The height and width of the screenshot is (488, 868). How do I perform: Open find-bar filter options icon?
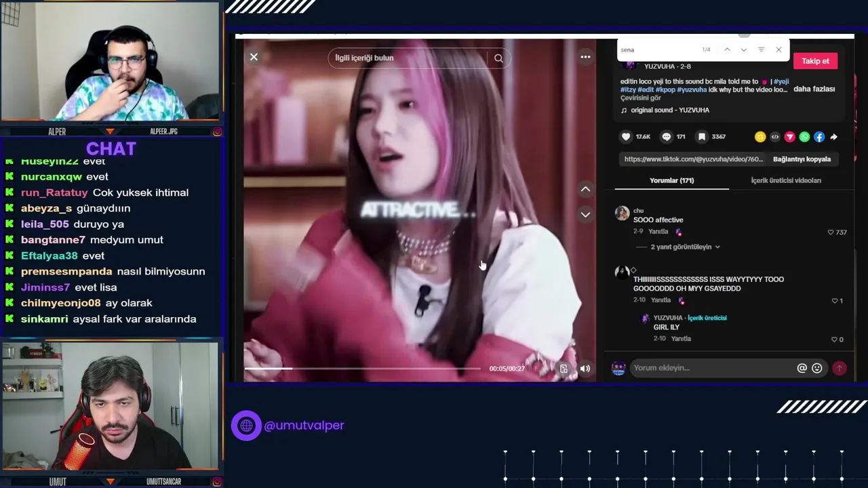[761, 49]
